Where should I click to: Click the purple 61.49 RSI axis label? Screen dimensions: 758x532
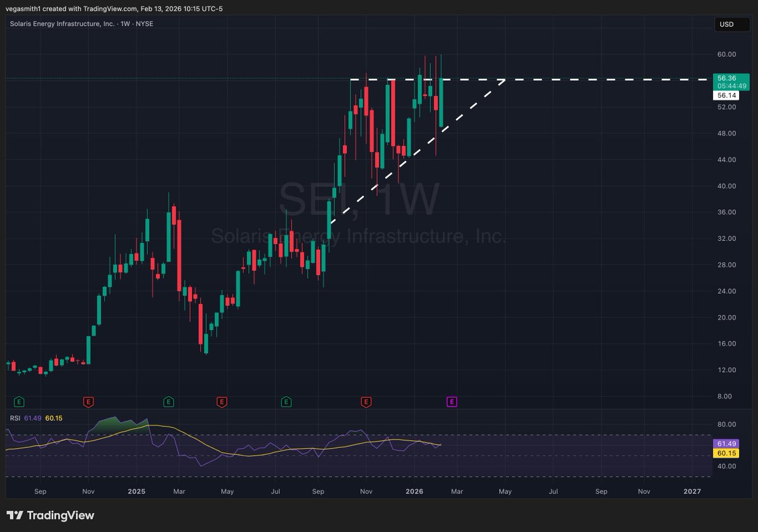[x=725, y=444]
